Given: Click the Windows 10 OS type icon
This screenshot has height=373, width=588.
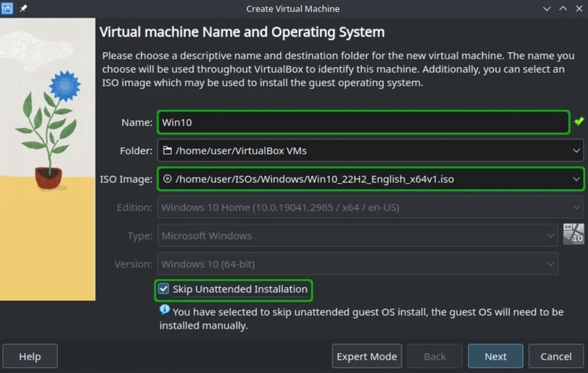Looking at the screenshot, I should pos(573,234).
